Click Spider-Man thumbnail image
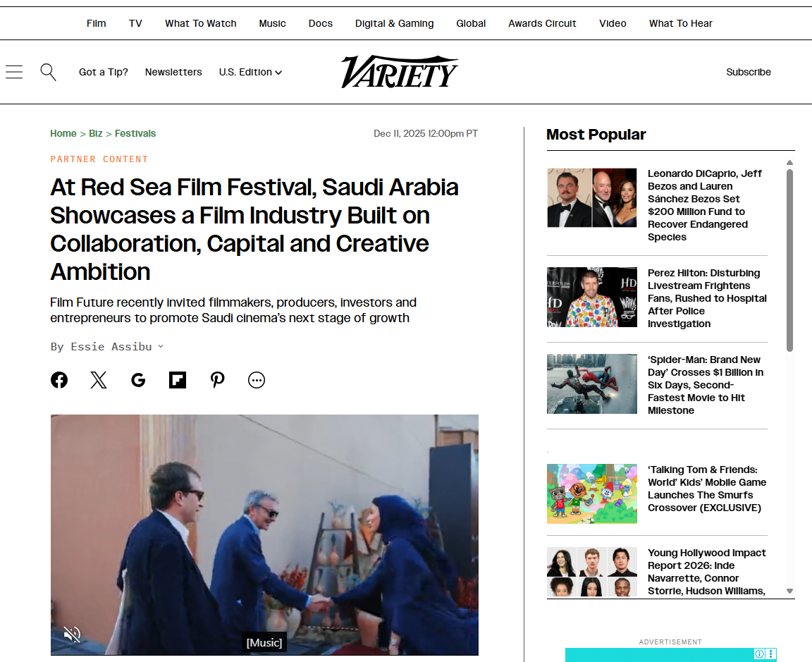The image size is (812, 662). coord(592,384)
